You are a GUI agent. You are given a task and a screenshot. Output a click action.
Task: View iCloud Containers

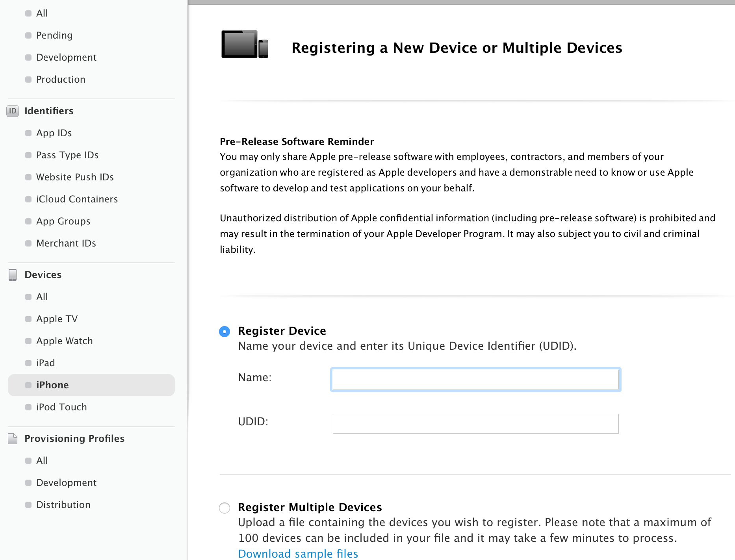point(77,199)
